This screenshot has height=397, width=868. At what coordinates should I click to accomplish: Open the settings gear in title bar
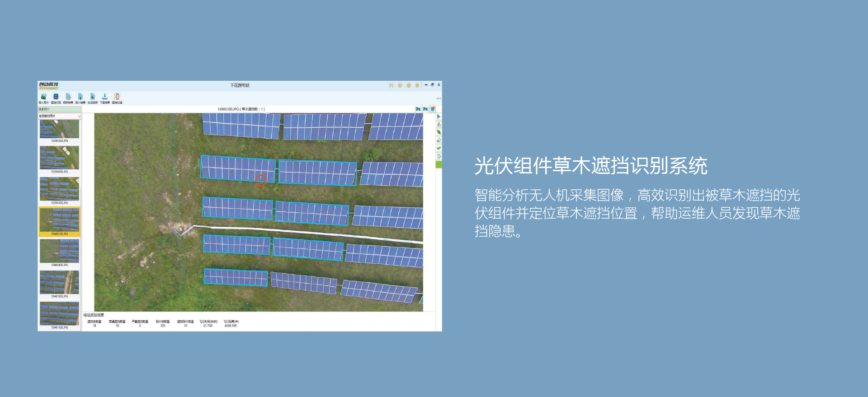click(409, 85)
